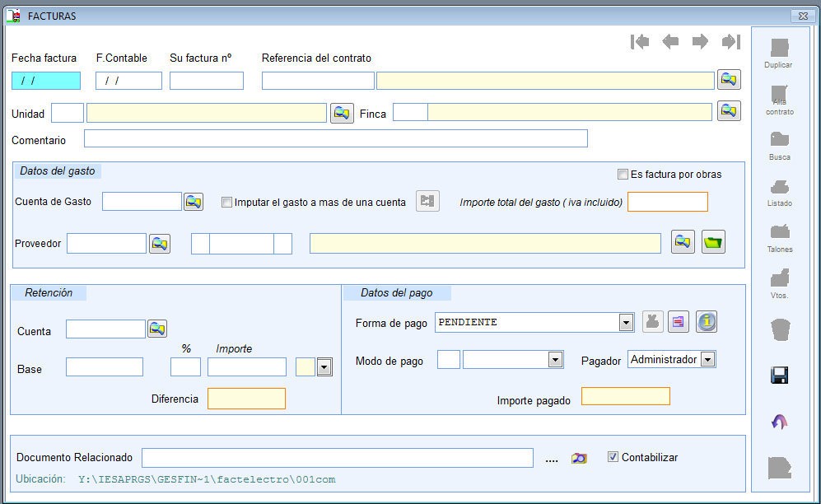Expand the Forma de pago dropdown
821x504 pixels.
tap(626, 323)
